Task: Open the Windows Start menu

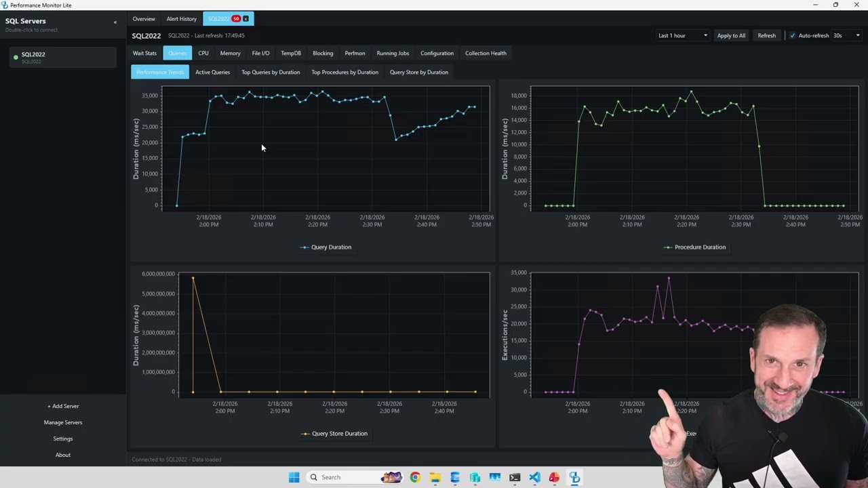Action: click(294, 477)
